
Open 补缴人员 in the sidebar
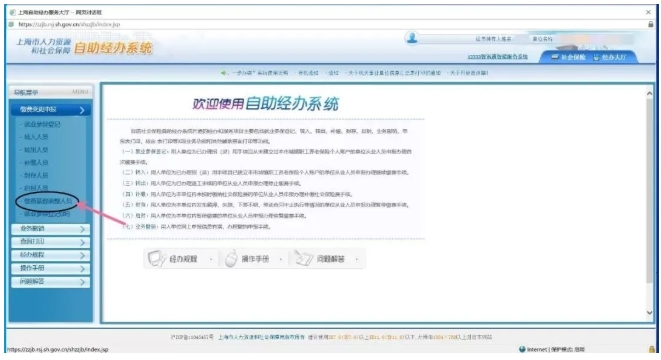coord(36,162)
